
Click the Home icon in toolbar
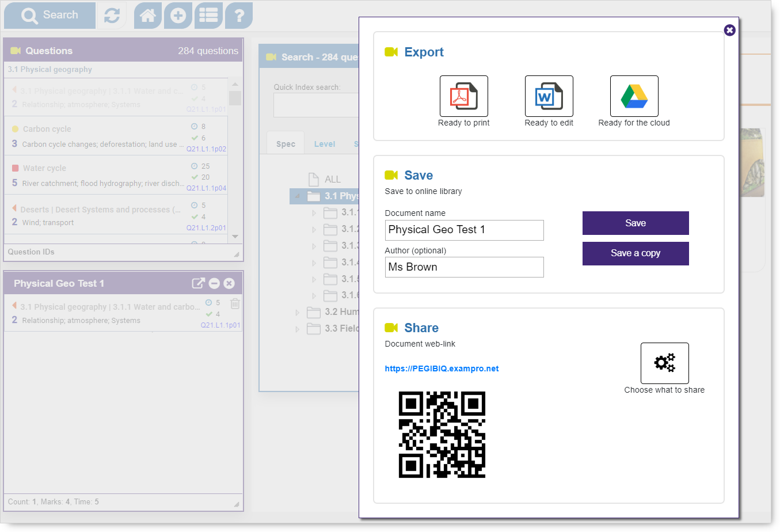[x=148, y=16]
